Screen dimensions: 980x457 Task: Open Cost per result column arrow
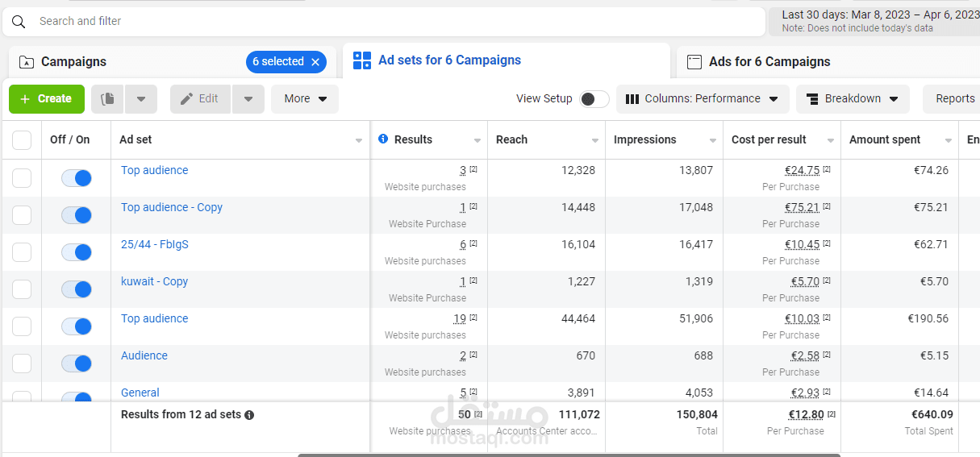click(x=830, y=141)
